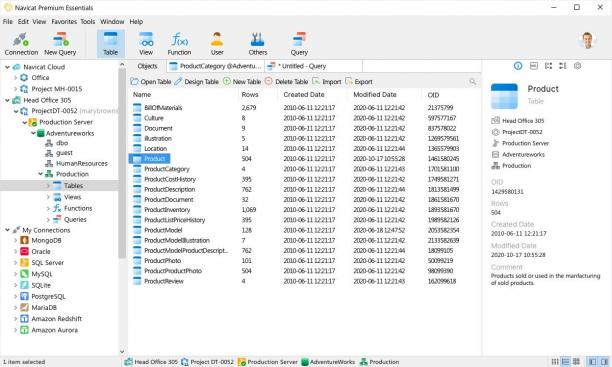Expand the Views tree node
Image resolution: width=612 pixels, height=367 pixels.
(48, 197)
